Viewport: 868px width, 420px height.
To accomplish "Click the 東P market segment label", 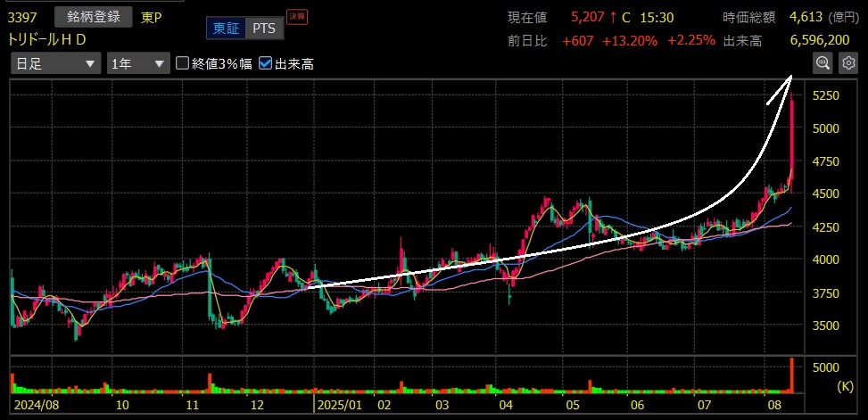I will click(152, 18).
